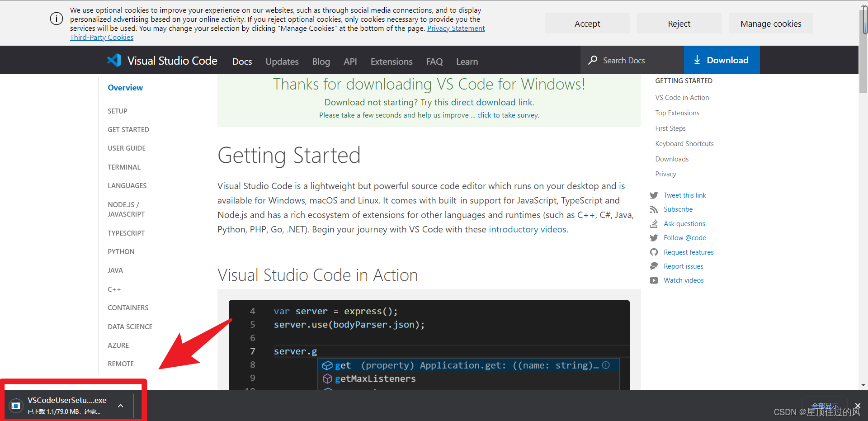Open the Docs navigation tab
Screen dimensions: 868x421
[242, 61]
